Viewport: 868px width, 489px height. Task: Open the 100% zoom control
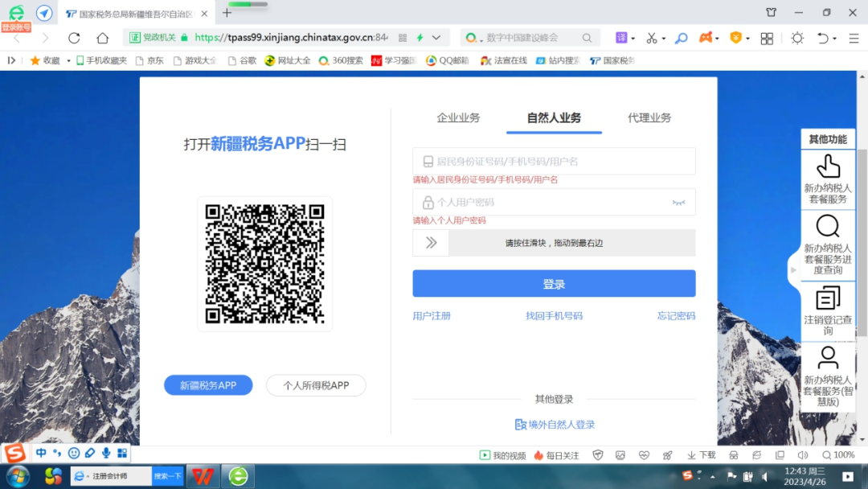pyautogui.click(x=838, y=455)
